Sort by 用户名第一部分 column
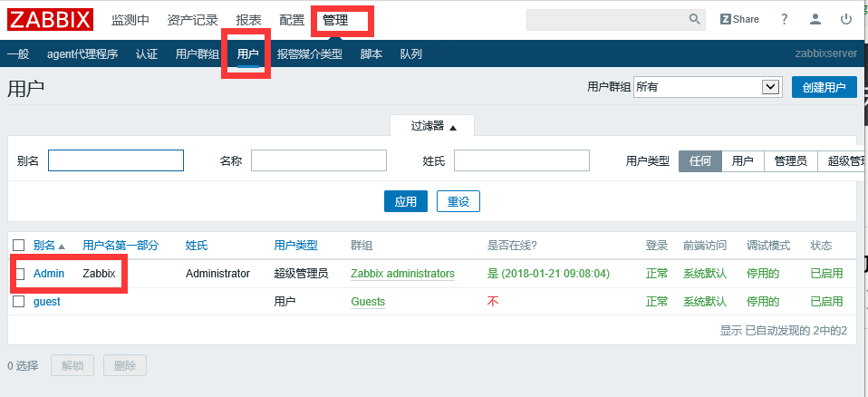This screenshot has height=397, width=868. pyautogui.click(x=121, y=246)
